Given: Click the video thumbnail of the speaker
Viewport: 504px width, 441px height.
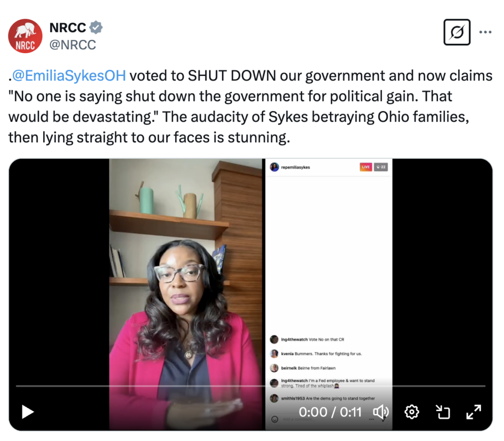Looking at the screenshot, I should 186,294.
